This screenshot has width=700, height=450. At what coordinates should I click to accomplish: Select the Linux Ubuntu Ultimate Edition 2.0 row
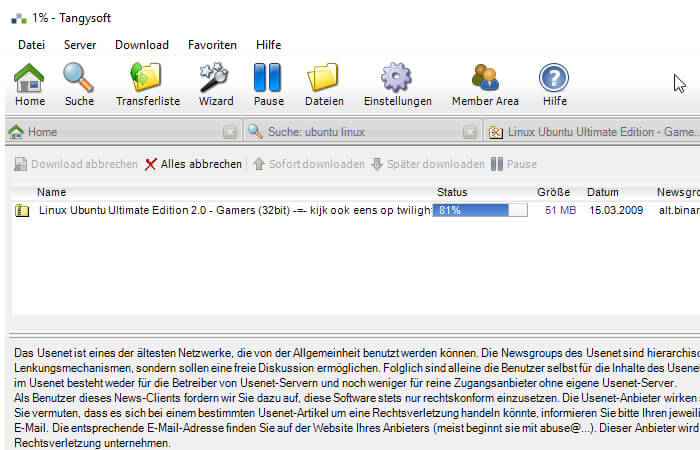pyautogui.click(x=355, y=210)
